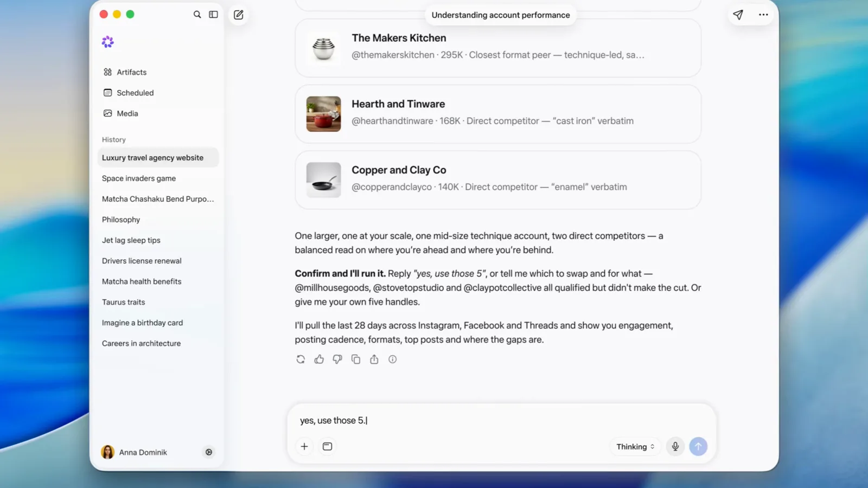The width and height of the screenshot is (868, 488).
Task: Open the Philosophy chat
Action: point(158,220)
